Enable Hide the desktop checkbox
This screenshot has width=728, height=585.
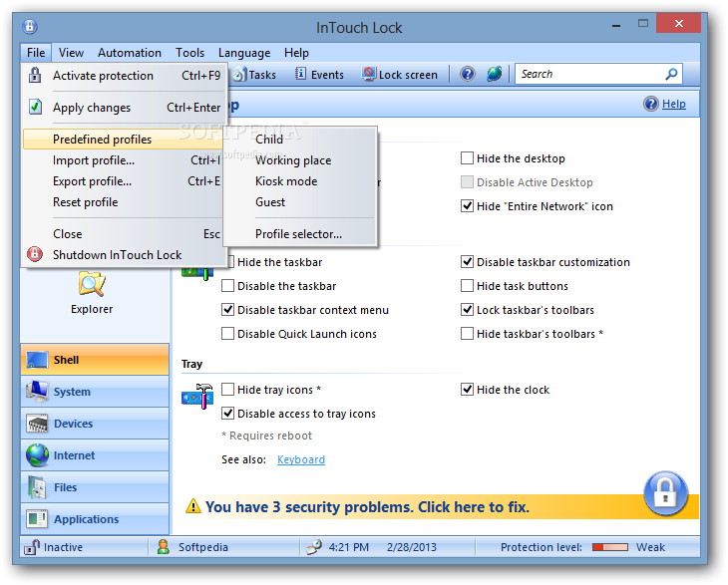(467, 158)
